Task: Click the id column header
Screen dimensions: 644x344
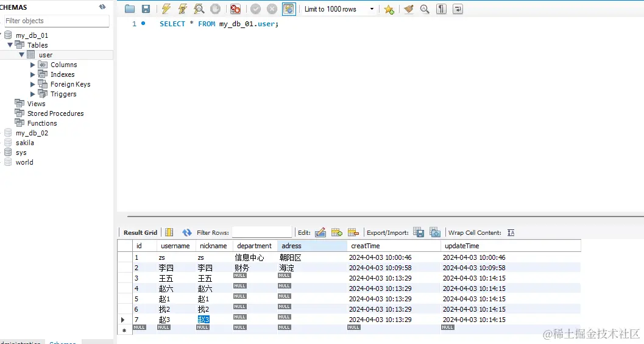Action: (144, 246)
